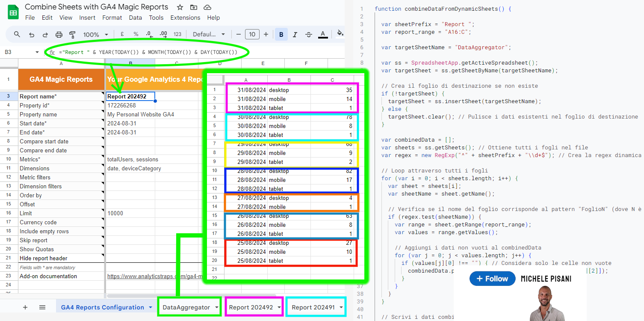Open the print dialog icon
644x321 pixels.
(59, 34)
